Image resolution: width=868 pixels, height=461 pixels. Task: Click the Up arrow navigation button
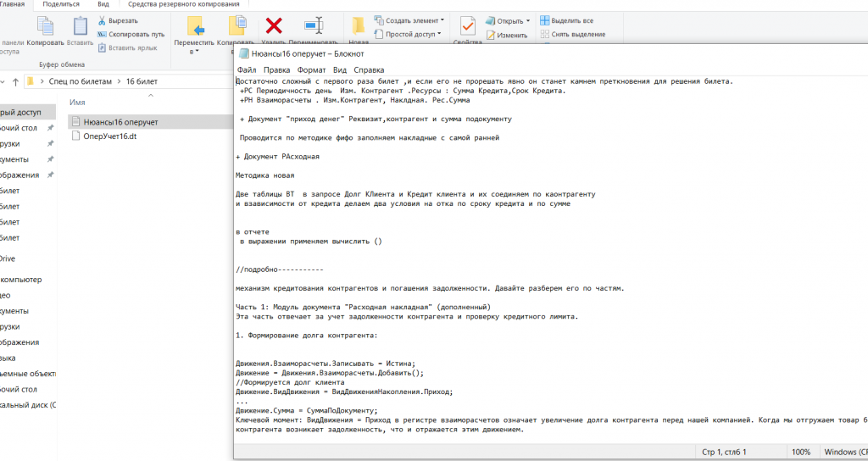[x=15, y=82]
